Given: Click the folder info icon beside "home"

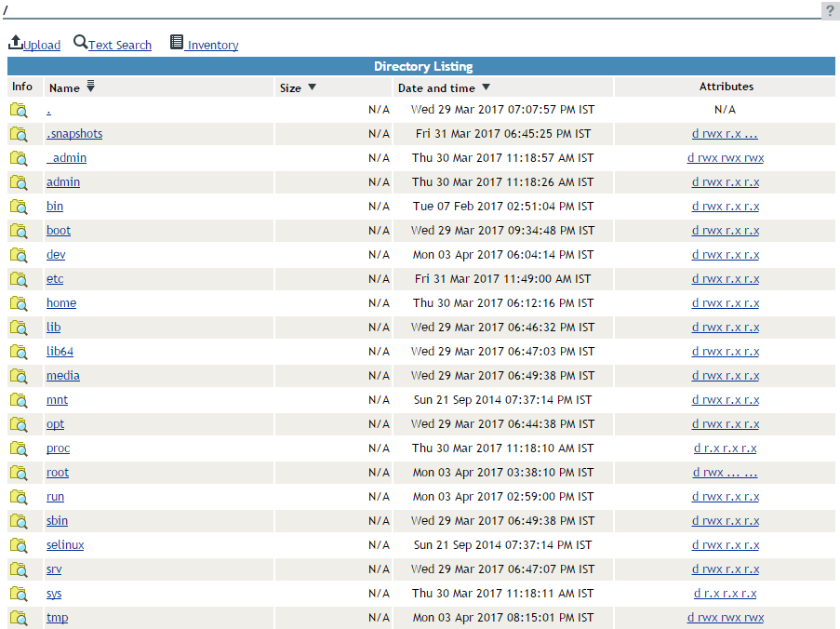Looking at the screenshot, I should pos(19,302).
